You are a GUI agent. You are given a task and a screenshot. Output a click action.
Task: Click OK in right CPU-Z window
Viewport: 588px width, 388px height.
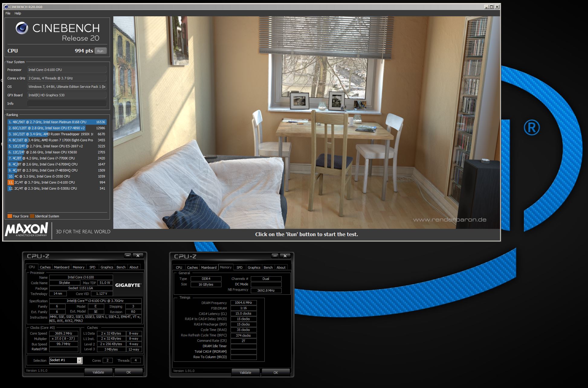coord(276,373)
